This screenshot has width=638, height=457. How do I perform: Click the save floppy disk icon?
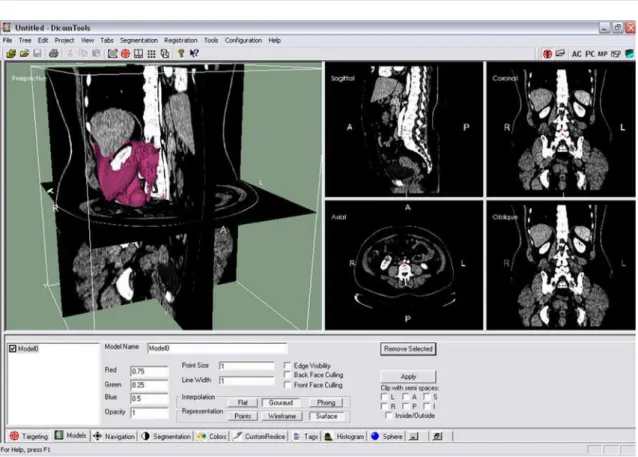point(37,53)
